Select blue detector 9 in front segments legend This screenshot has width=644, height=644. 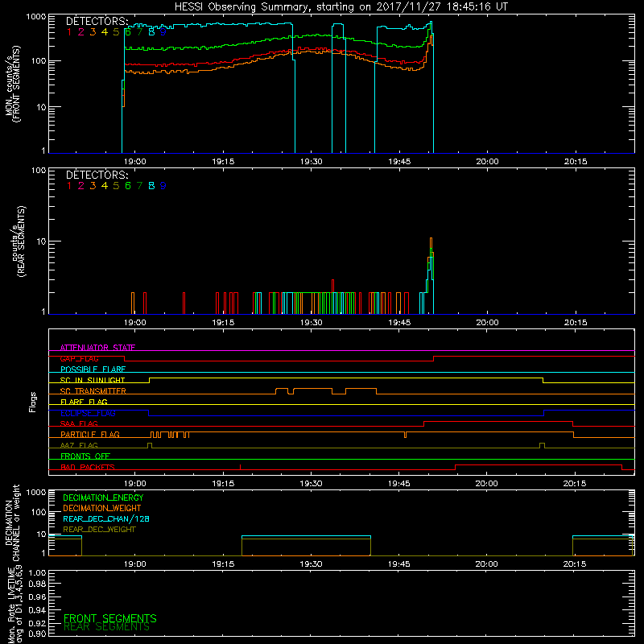pos(163,32)
